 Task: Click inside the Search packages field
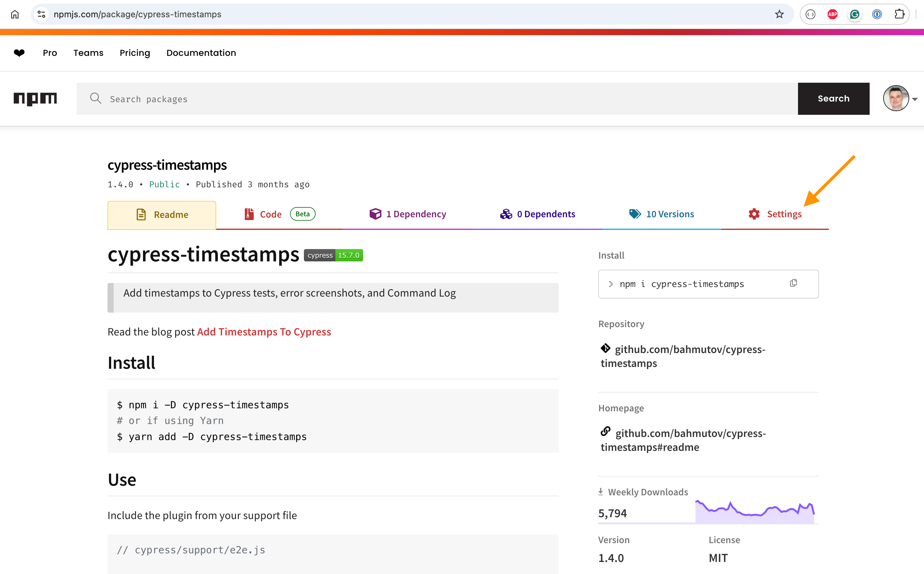[266, 99]
